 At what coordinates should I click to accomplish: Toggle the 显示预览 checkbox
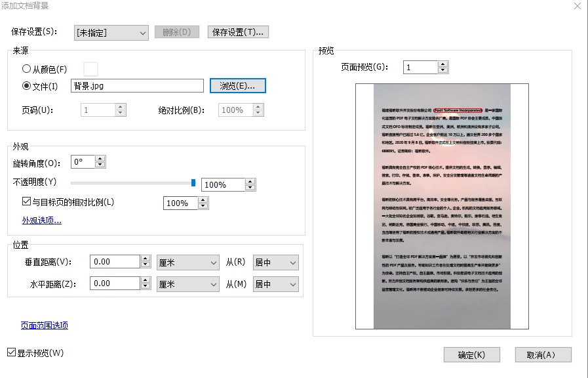tap(10, 352)
